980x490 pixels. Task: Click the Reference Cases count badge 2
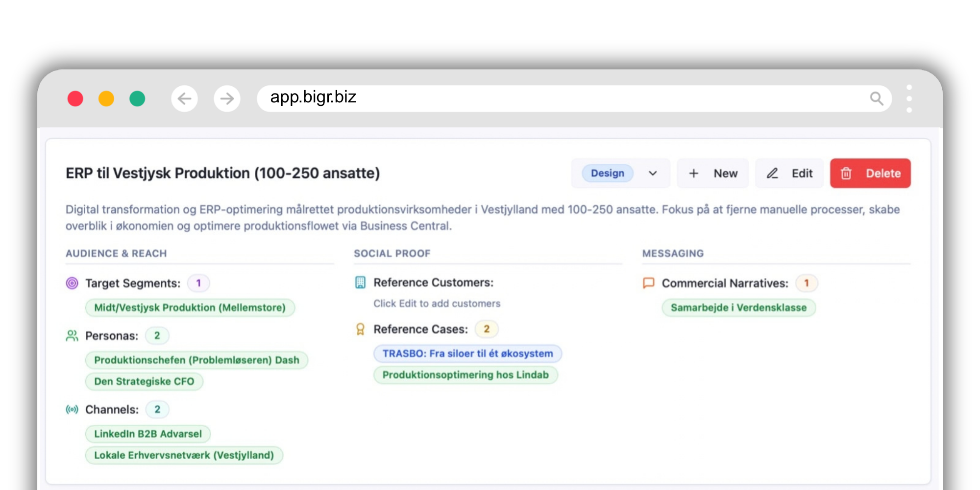(x=487, y=329)
